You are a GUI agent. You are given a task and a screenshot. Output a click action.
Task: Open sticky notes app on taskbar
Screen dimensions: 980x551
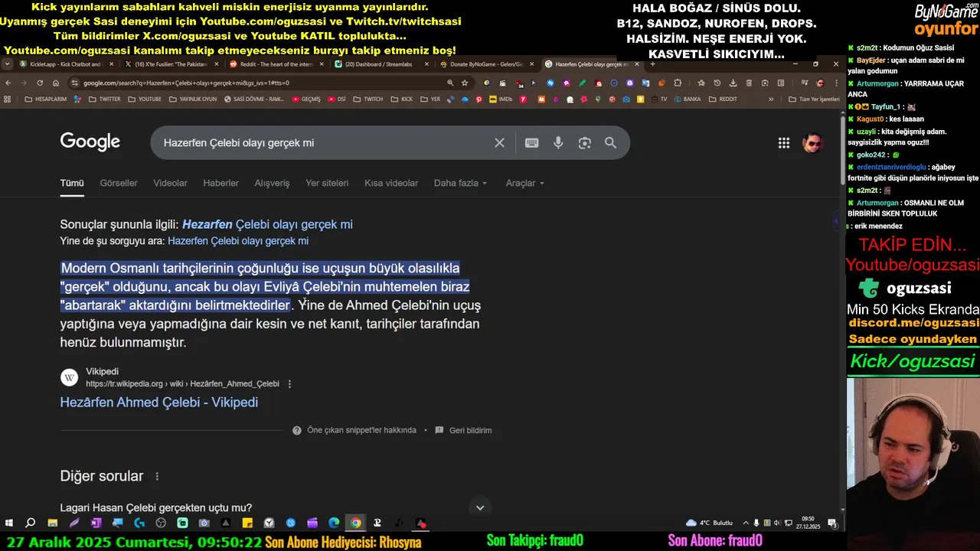[x=247, y=523]
